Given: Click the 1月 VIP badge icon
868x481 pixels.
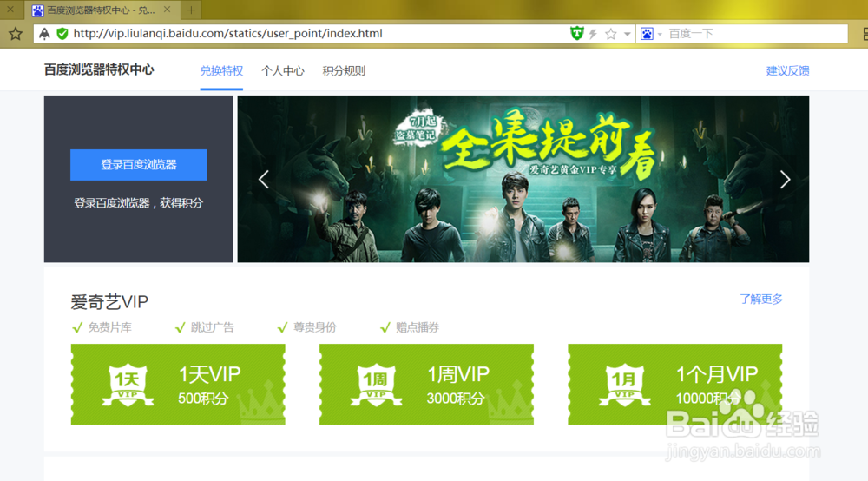Looking at the screenshot, I should 624,385.
